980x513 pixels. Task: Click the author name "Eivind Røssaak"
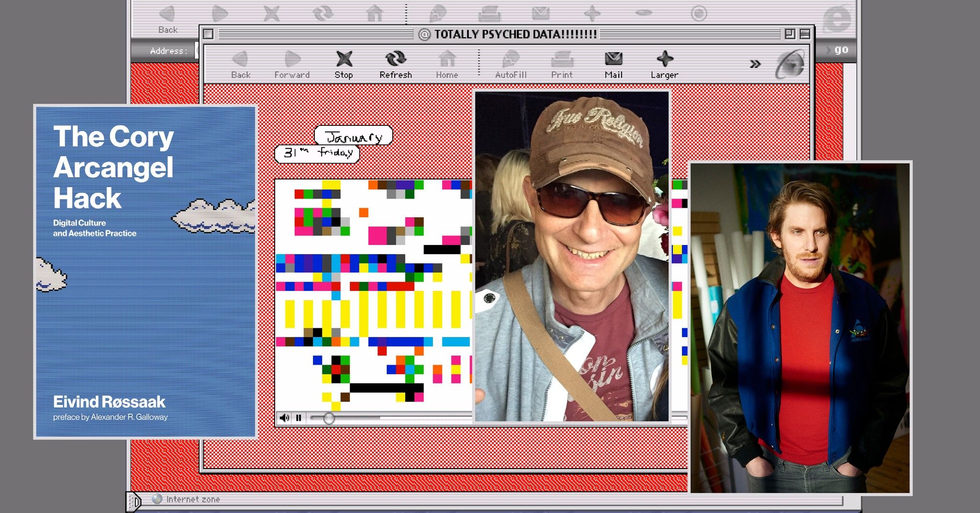coord(109,401)
